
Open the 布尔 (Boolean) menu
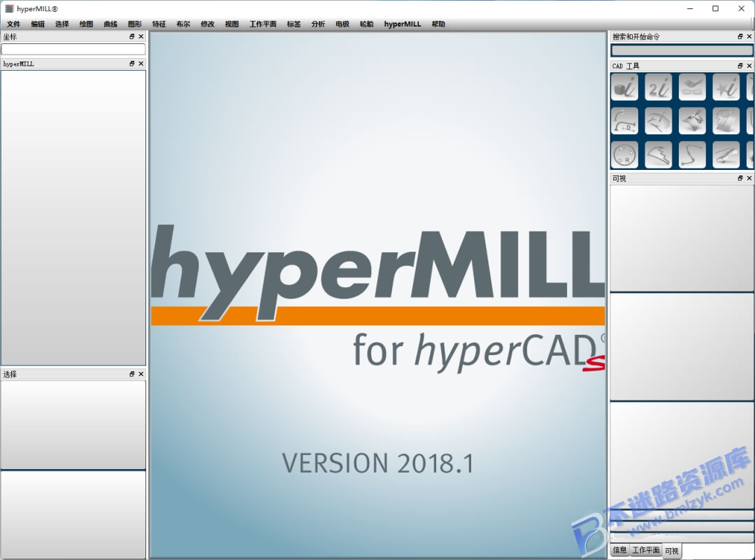point(183,24)
